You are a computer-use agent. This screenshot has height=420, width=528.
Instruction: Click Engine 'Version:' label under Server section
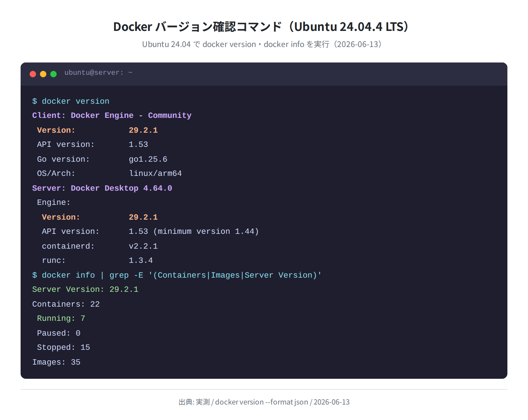[61, 217]
